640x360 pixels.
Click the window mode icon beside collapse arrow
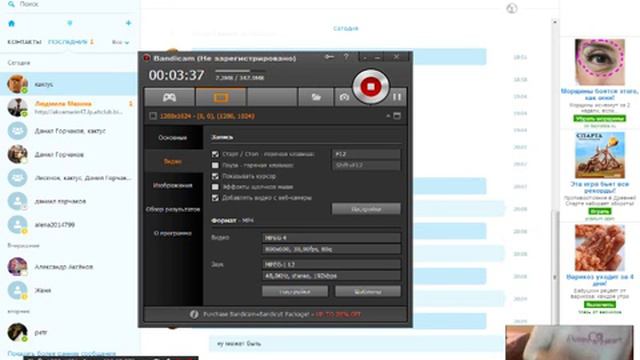point(397,116)
